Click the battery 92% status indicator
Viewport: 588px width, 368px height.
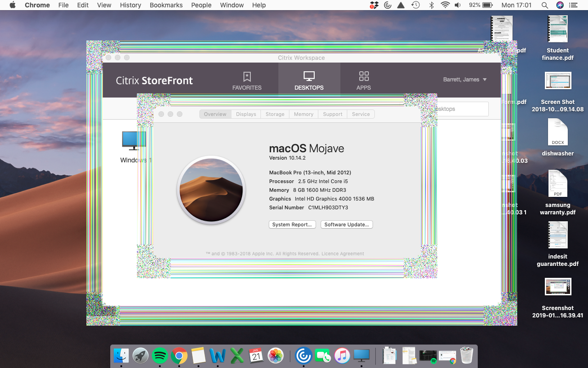point(480,5)
